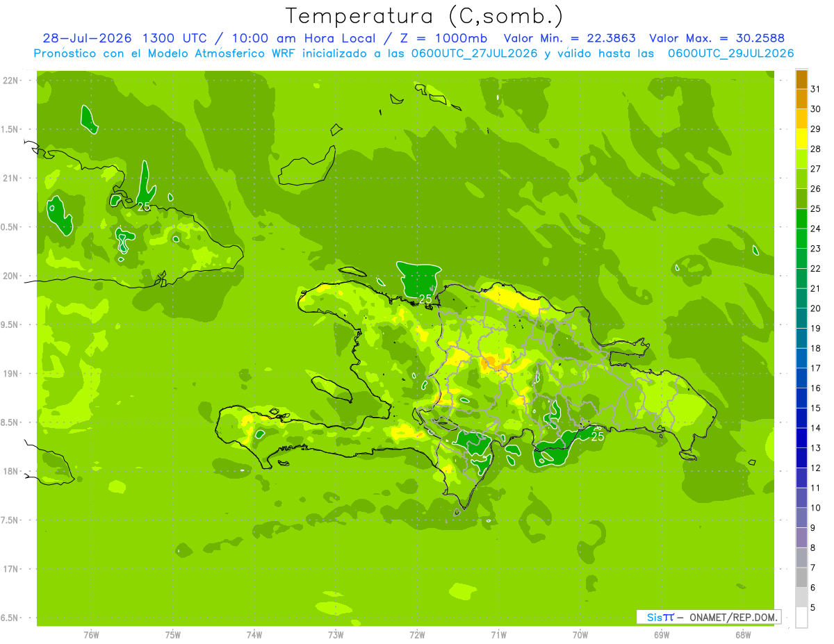Click the longitude label '72W'
This screenshot has width=834, height=644.
coord(417,635)
